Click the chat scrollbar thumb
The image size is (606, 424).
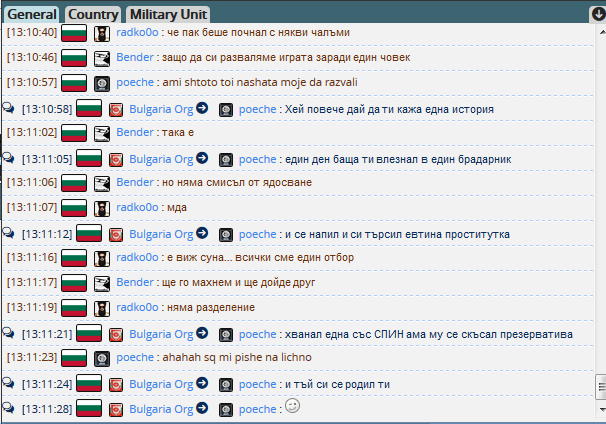pos(601,387)
